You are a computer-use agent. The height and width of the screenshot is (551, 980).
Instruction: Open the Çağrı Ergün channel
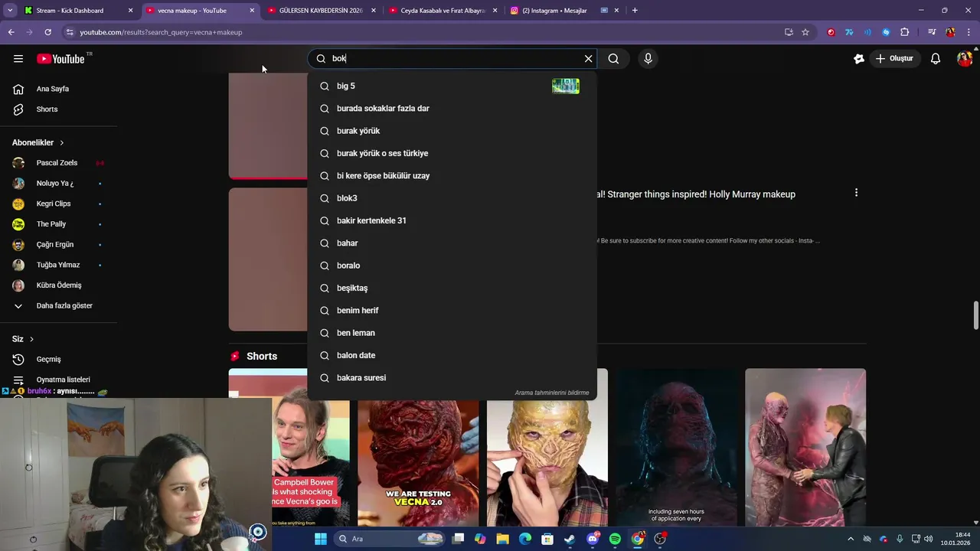(59, 245)
